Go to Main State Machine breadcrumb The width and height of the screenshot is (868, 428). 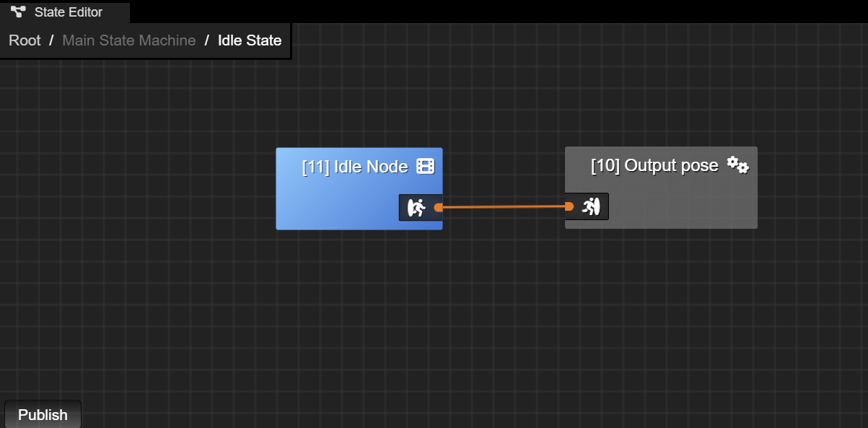point(129,40)
